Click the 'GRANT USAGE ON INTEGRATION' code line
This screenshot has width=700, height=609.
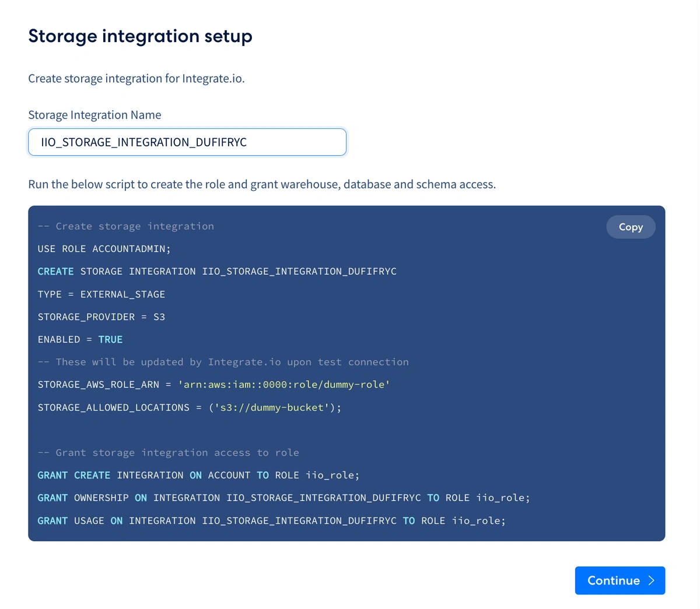[272, 521]
